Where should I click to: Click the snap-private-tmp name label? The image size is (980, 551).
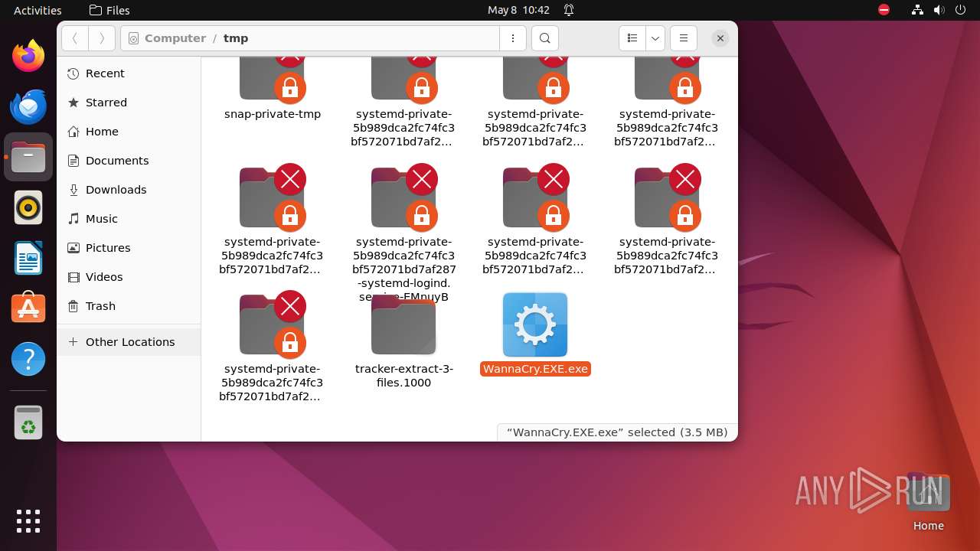pos(273,114)
